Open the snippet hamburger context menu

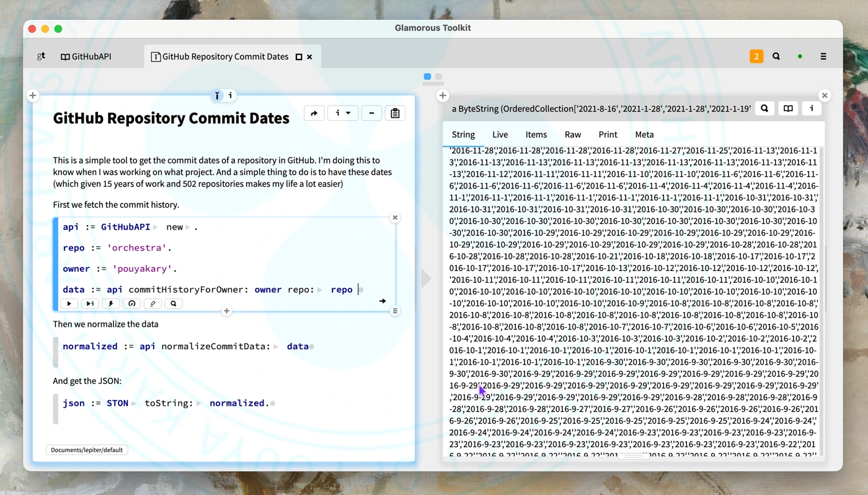click(395, 311)
